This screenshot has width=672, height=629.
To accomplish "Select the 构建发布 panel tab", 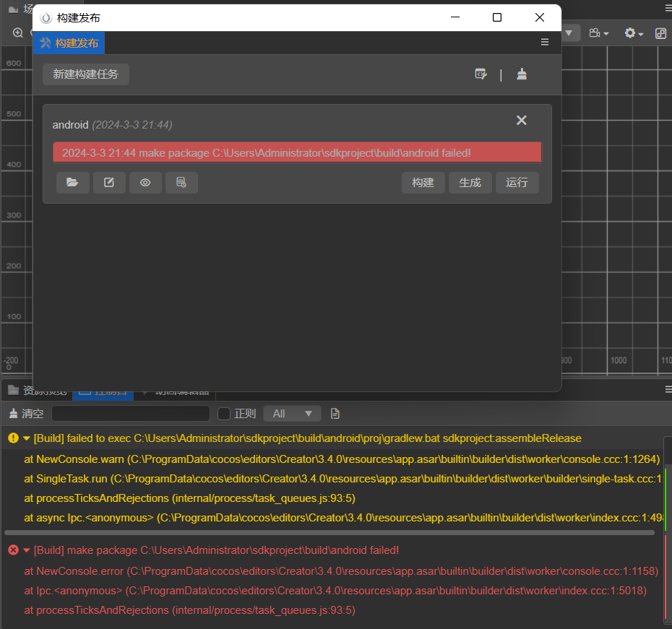I will pos(69,43).
